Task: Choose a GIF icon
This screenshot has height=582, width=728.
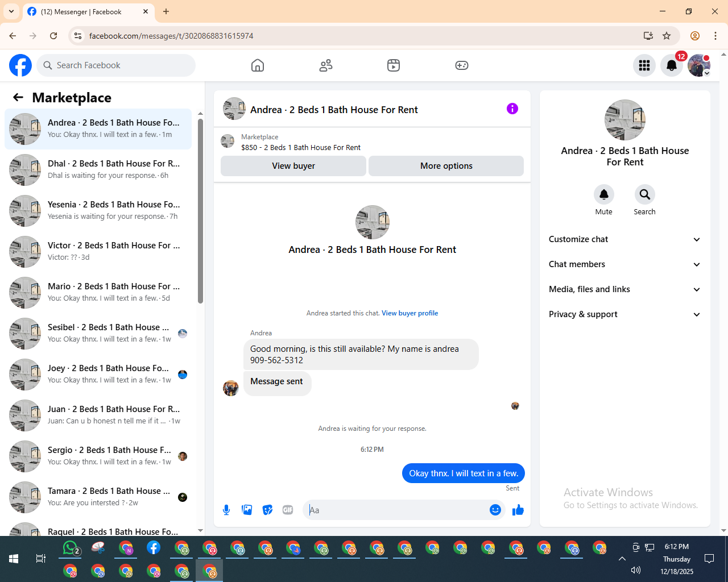Action: pos(288,510)
